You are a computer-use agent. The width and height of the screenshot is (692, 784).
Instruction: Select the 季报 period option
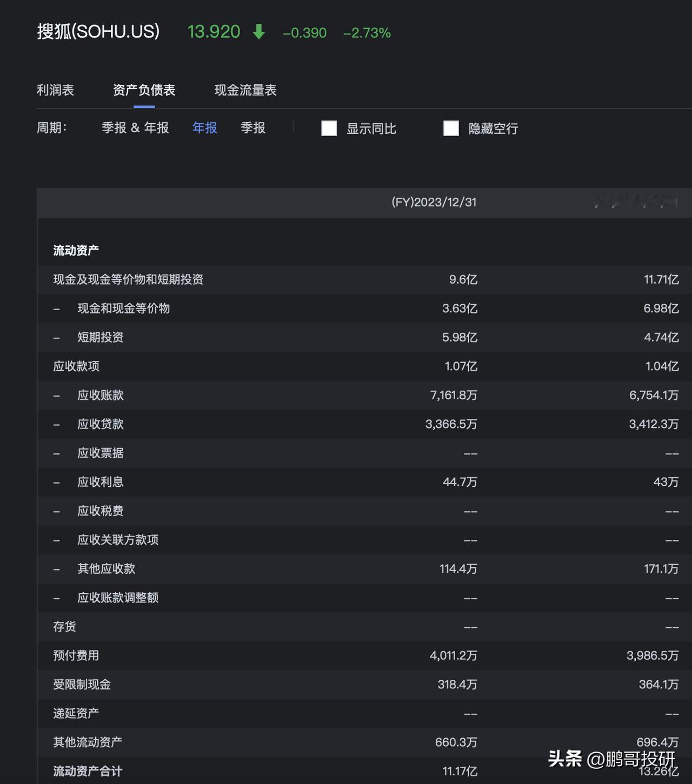pyautogui.click(x=253, y=128)
